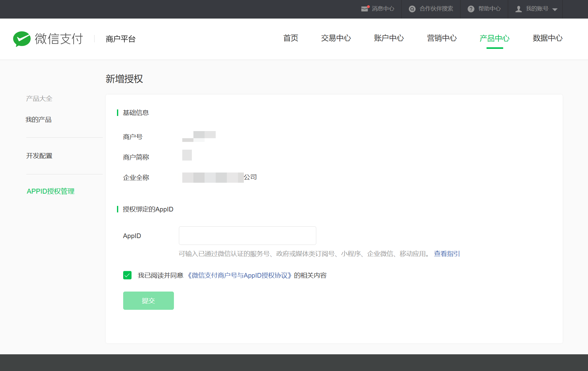Open the 产品中心 tab
This screenshot has height=371, width=588.
tap(495, 38)
